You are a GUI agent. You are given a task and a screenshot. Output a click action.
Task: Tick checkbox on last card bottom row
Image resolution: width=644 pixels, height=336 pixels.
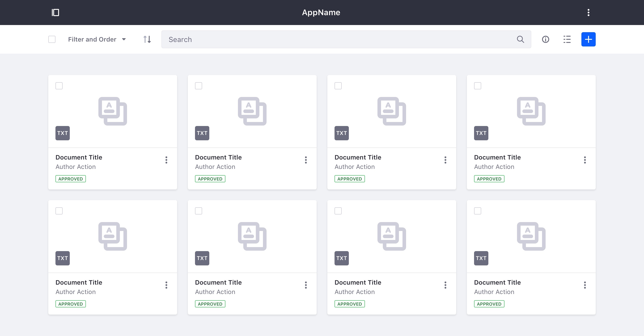coord(477,211)
